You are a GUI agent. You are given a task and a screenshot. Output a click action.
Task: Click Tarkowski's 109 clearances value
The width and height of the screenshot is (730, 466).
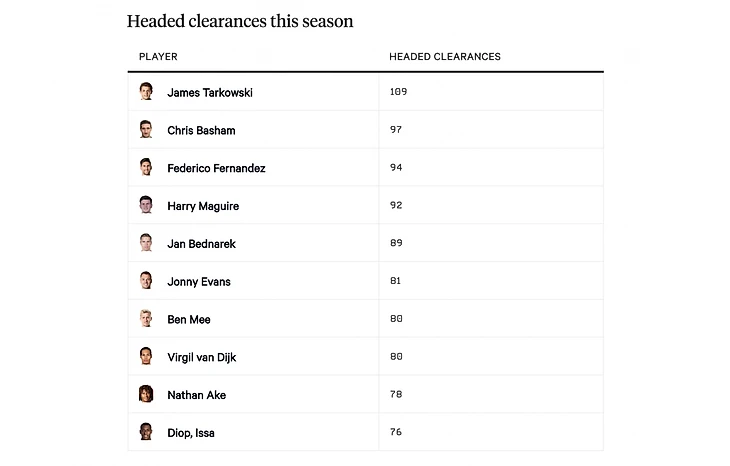[398, 92]
